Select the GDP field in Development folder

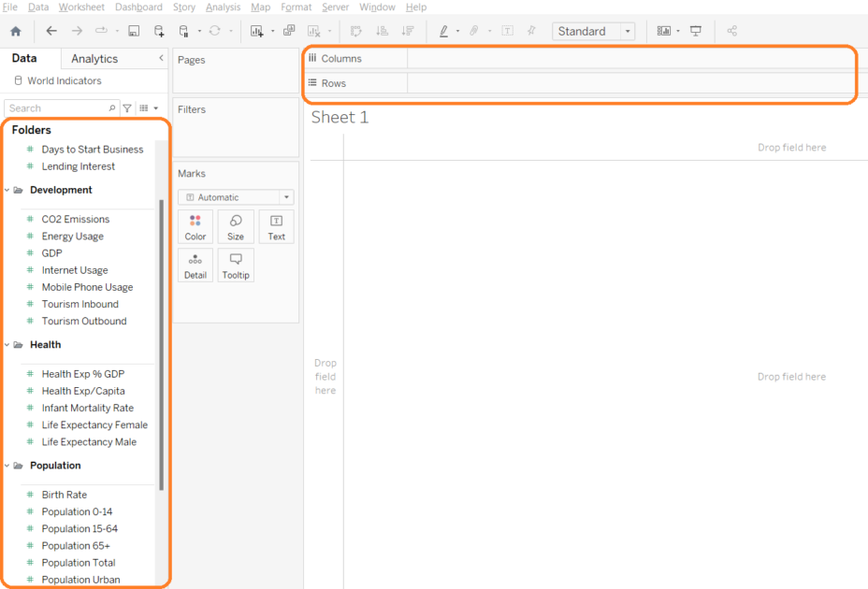point(51,252)
